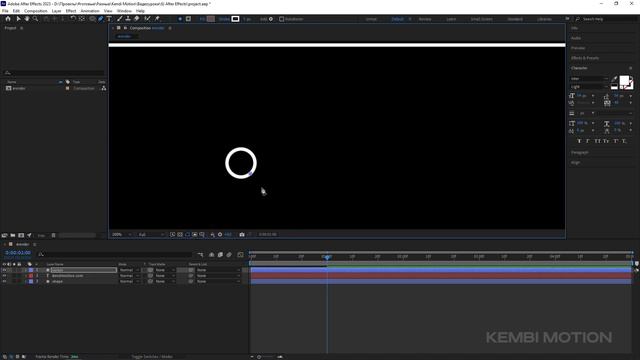640x360 pixels.
Task: Click frame blending icon in timeline header
Action: click(x=220, y=255)
